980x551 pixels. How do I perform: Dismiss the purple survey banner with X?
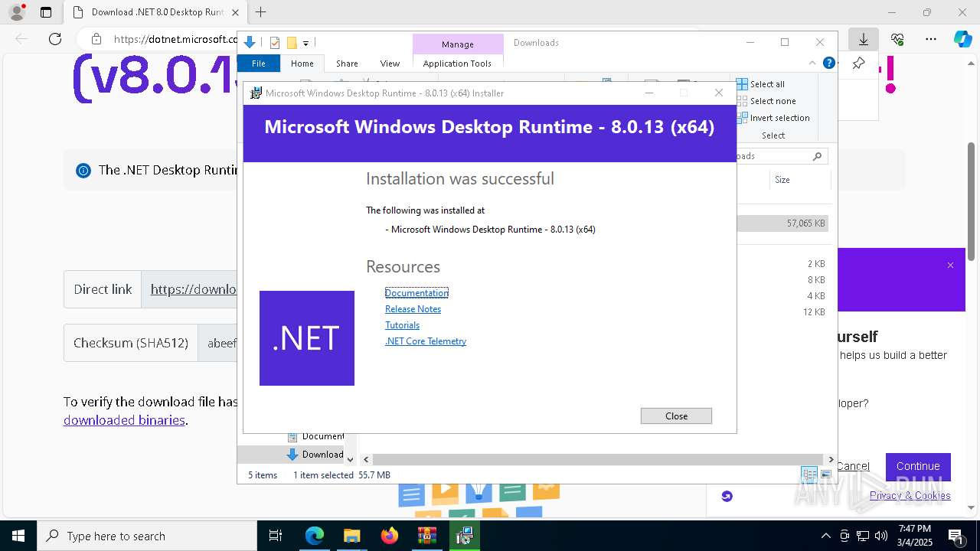click(950, 266)
